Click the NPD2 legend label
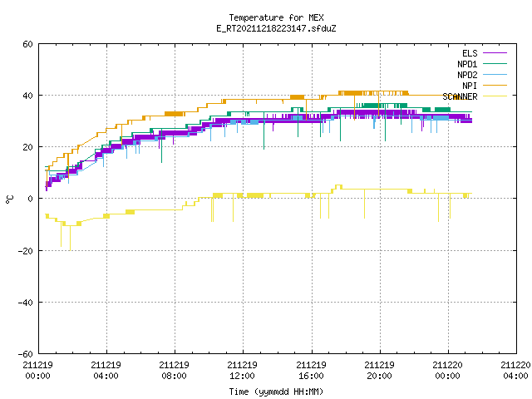 click(x=467, y=75)
